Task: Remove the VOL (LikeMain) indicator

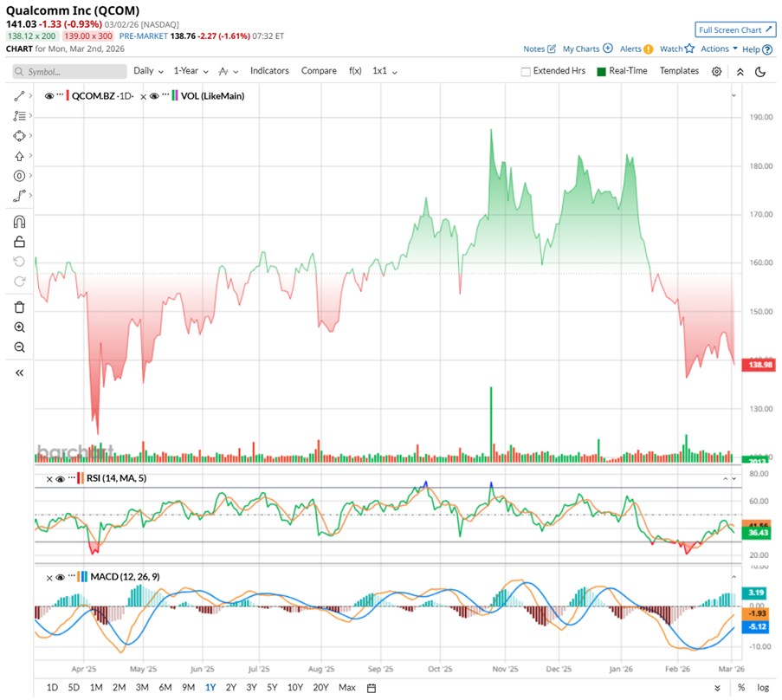Action: [x=143, y=97]
